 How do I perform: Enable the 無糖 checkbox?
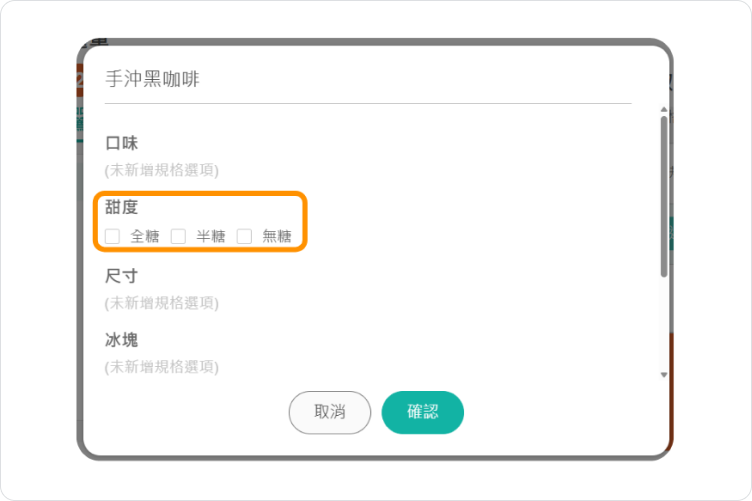pos(244,236)
